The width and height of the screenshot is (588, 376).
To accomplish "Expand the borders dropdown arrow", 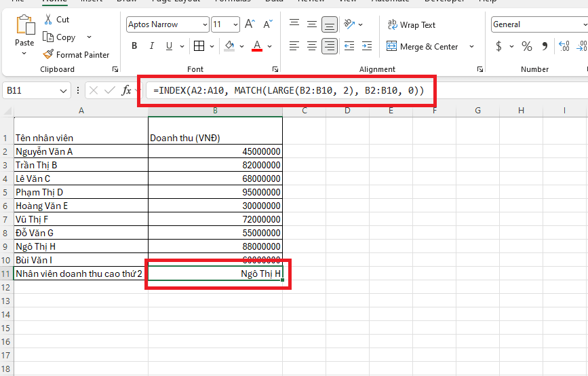I will coord(212,46).
